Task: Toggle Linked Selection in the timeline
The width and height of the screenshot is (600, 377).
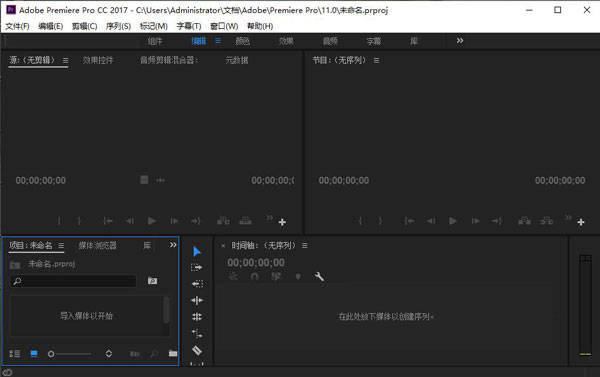Action: (x=276, y=276)
